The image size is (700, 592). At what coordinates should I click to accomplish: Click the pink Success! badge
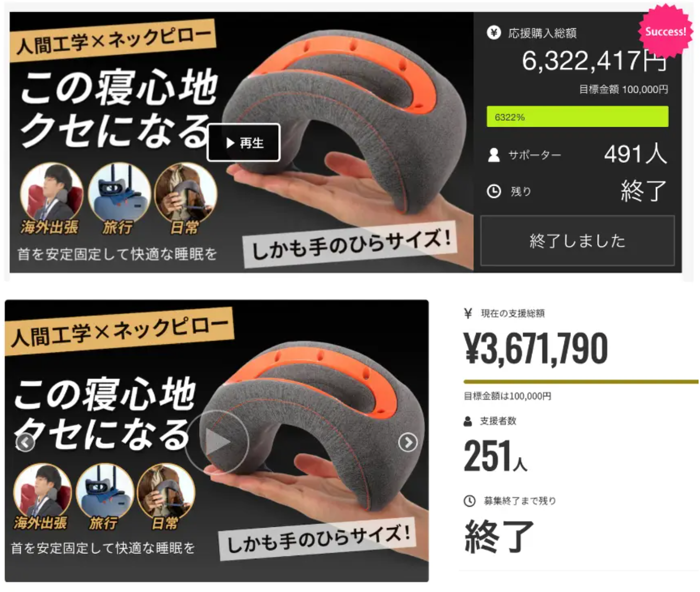(665, 31)
